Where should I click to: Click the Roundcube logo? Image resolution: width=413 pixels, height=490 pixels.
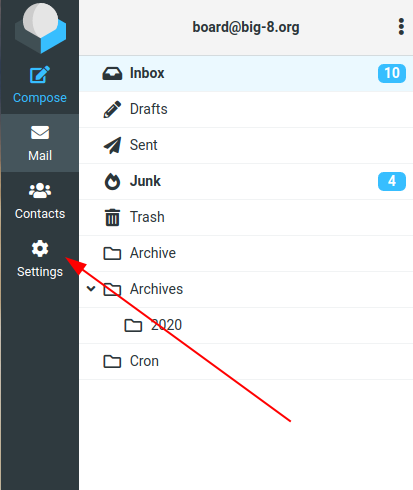40,27
